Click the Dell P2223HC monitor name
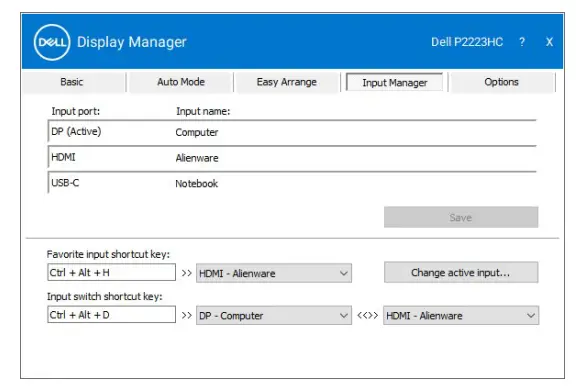Screen dimensions: 576x389 click(467, 42)
